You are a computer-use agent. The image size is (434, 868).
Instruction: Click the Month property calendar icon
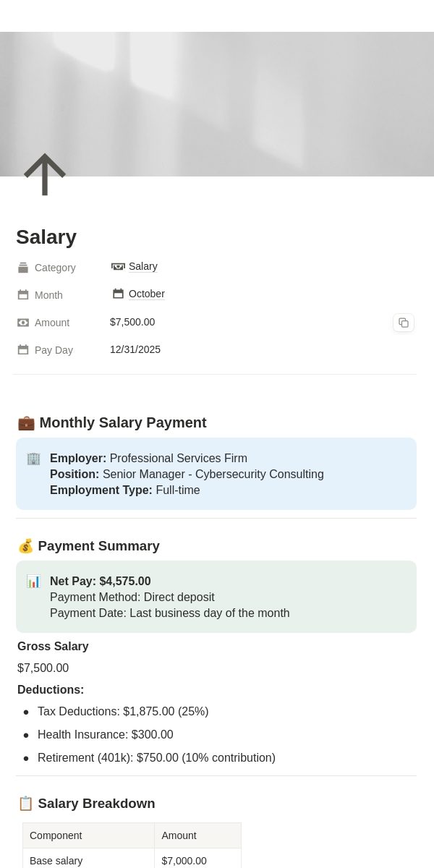(x=23, y=295)
